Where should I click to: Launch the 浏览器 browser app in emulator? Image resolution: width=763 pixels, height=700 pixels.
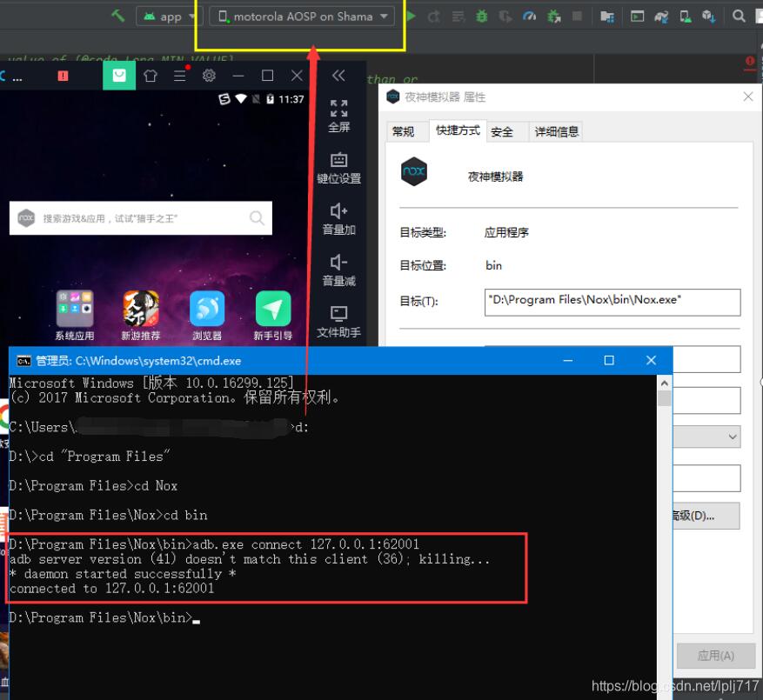point(207,316)
